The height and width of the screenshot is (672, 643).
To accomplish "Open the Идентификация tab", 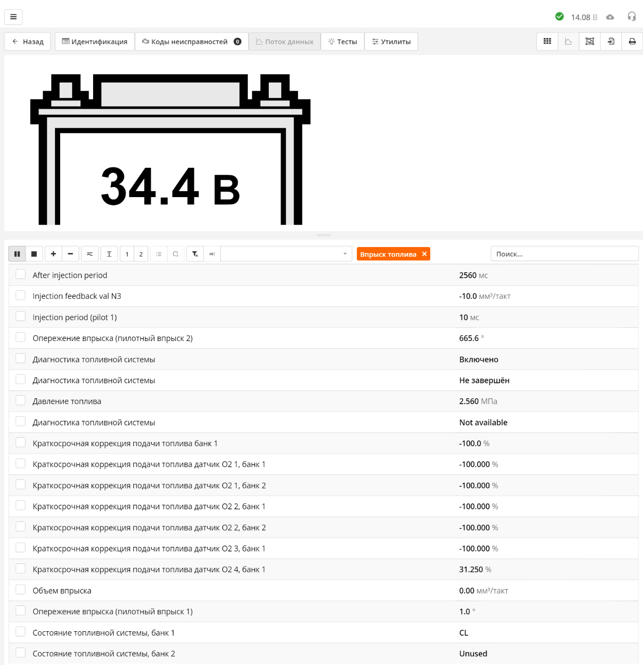I will pos(94,41).
